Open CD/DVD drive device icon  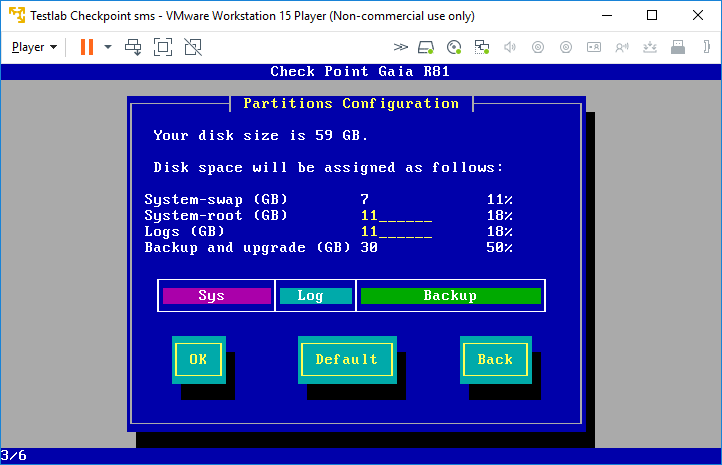pos(454,47)
